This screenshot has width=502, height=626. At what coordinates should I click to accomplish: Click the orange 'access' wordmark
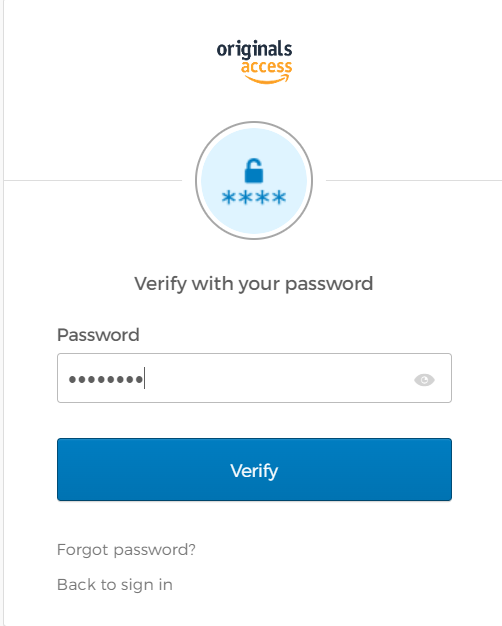tap(266, 67)
